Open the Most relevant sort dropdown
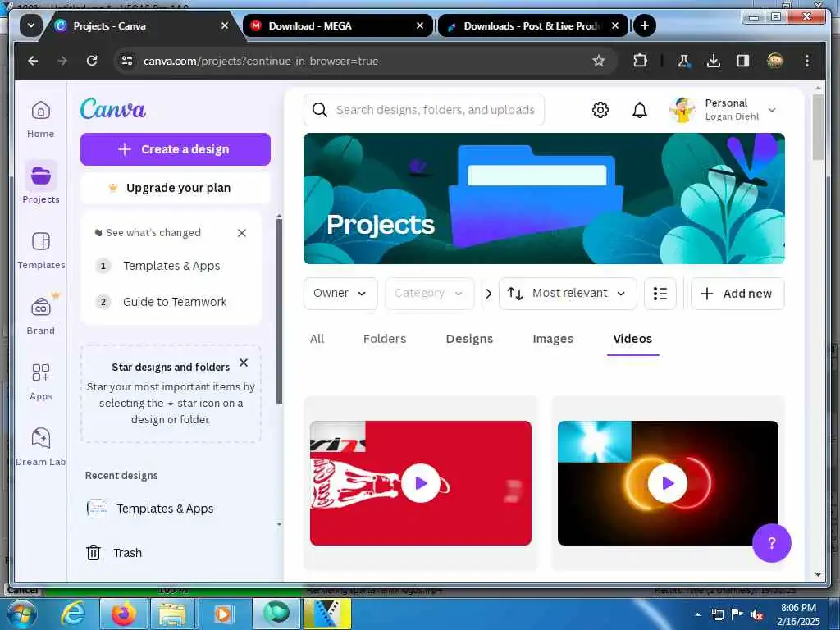The image size is (840, 630). coord(568,294)
